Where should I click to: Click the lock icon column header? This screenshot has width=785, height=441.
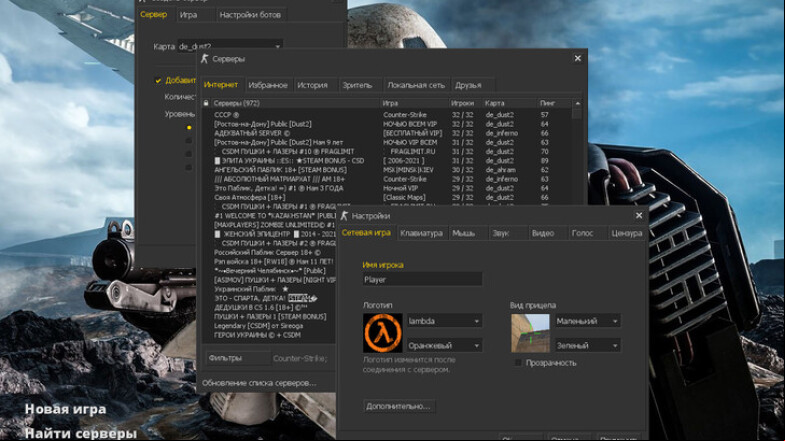[x=206, y=103]
